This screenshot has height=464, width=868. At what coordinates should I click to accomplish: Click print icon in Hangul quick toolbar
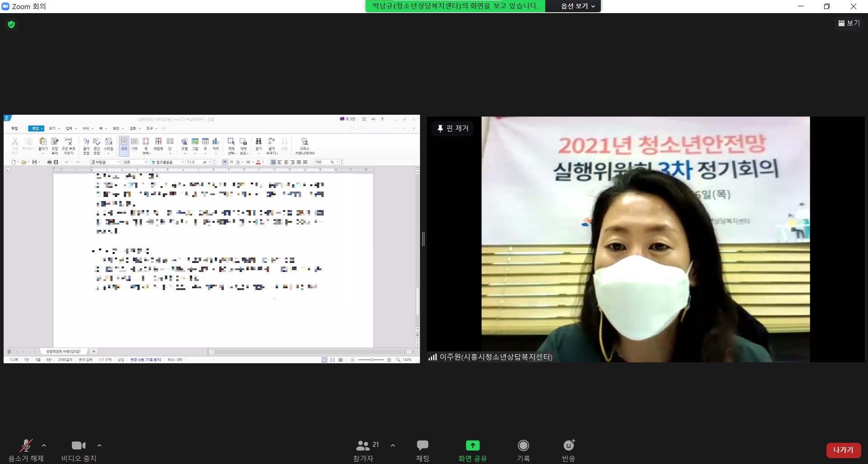pyautogui.click(x=49, y=162)
